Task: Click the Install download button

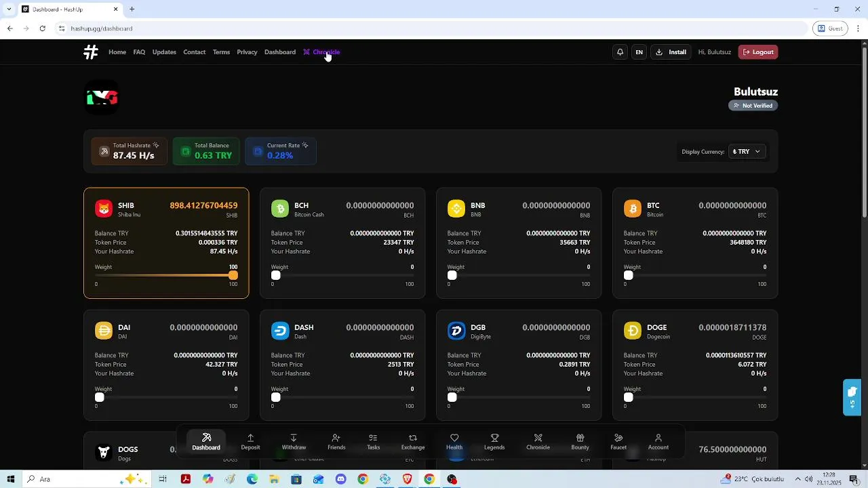Action: 671,52
